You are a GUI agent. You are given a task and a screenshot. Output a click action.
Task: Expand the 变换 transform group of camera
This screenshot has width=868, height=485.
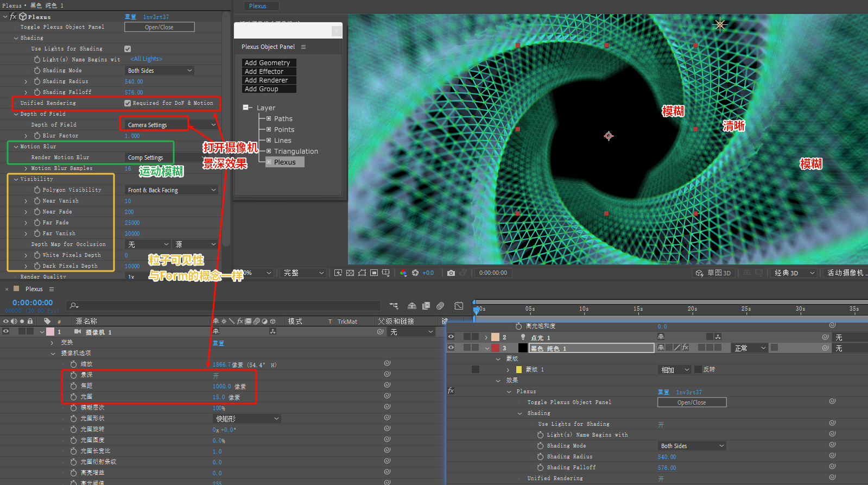pyautogui.click(x=53, y=343)
